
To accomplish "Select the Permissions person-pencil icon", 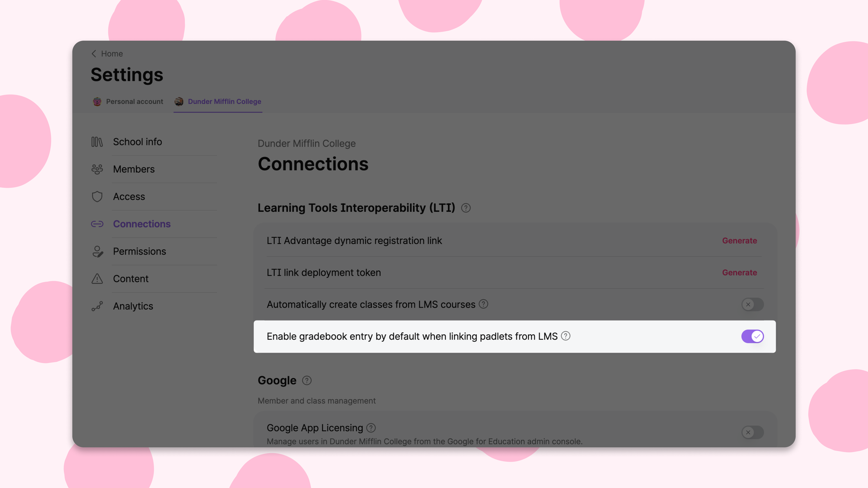I will coord(97,251).
